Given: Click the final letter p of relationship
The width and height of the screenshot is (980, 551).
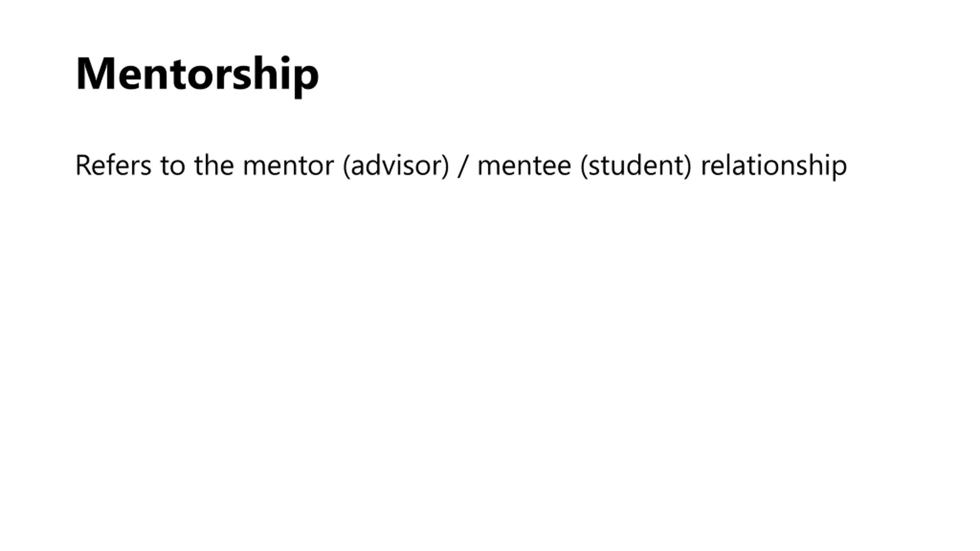Looking at the screenshot, I should (840, 169).
